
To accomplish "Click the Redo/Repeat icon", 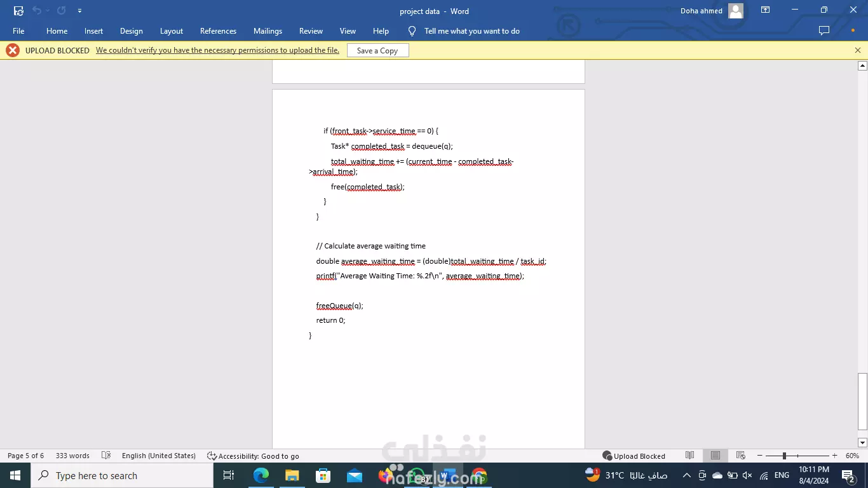I will (x=62, y=11).
